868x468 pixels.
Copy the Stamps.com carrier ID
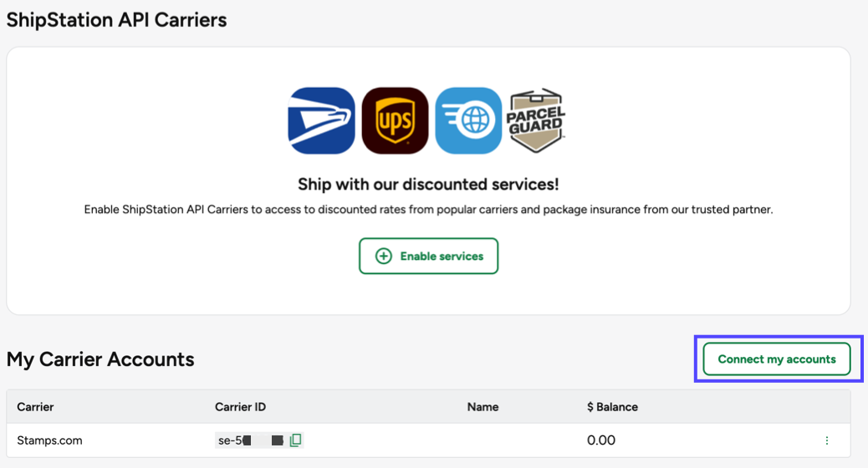coord(295,440)
